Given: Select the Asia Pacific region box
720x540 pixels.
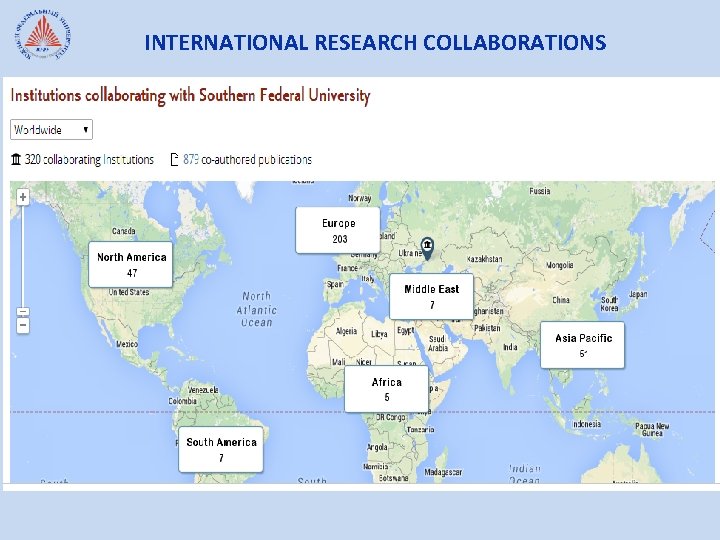Looking at the screenshot, I should 583,345.
